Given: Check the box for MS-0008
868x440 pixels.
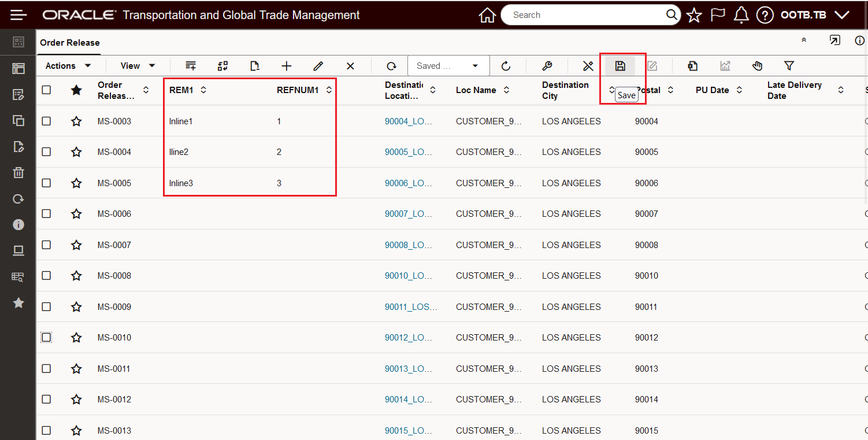Looking at the screenshot, I should (46, 276).
